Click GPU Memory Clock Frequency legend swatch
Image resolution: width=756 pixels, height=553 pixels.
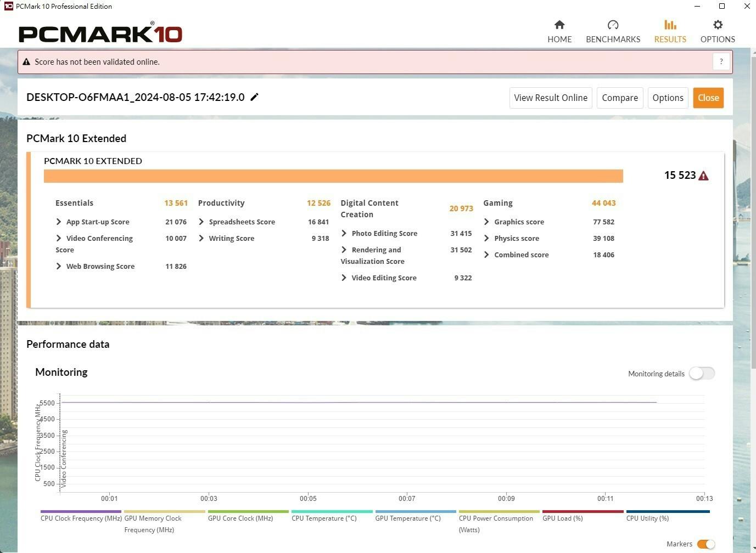[x=165, y=511]
